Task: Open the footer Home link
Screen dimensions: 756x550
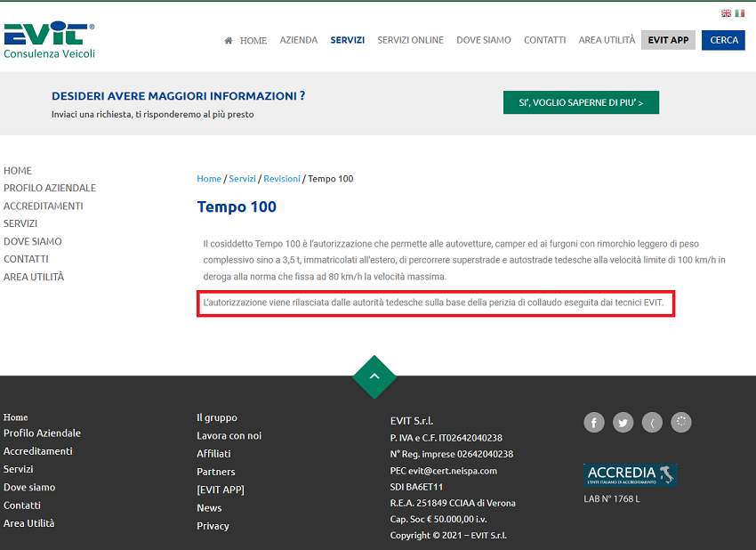Action: click(x=15, y=417)
